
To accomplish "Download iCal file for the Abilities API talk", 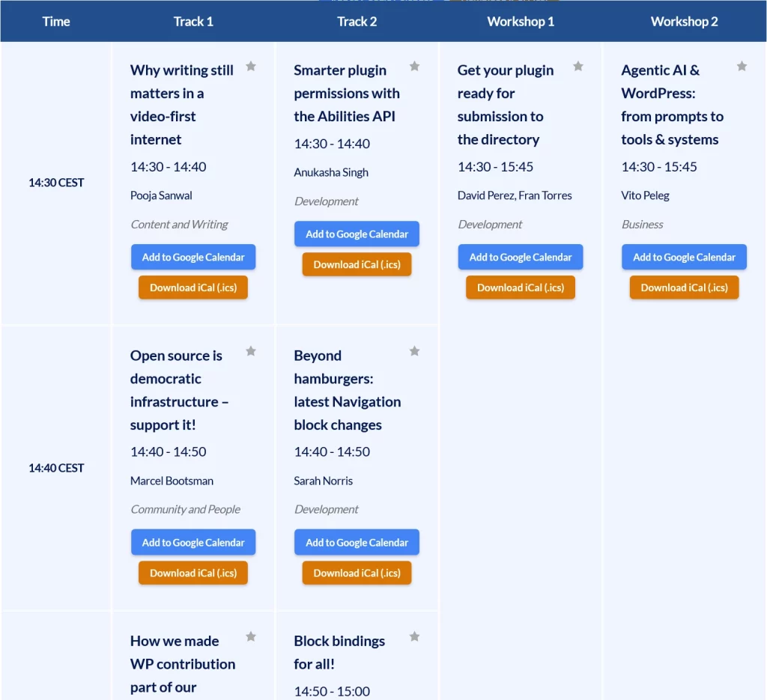I will click(357, 264).
